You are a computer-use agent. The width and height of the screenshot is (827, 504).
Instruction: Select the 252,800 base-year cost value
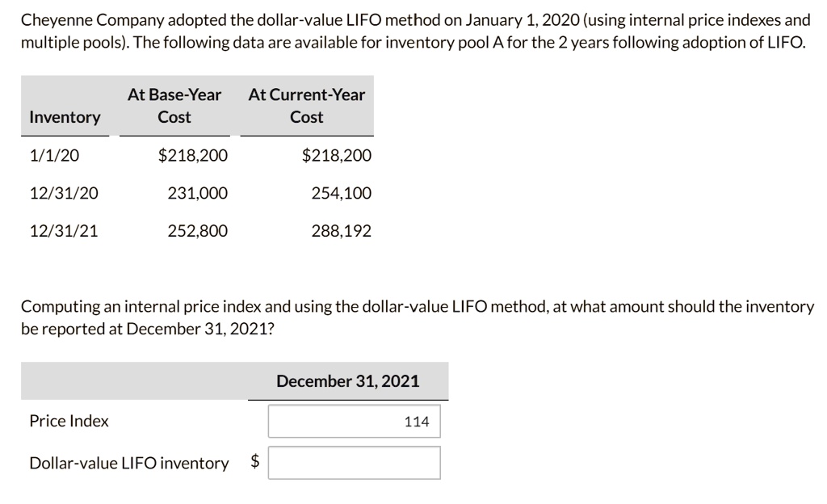pos(202,229)
